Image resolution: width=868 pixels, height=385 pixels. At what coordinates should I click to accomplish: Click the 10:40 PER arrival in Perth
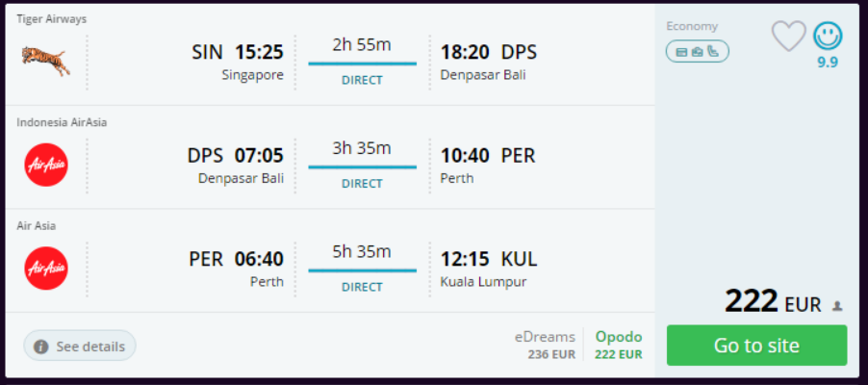click(x=488, y=156)
